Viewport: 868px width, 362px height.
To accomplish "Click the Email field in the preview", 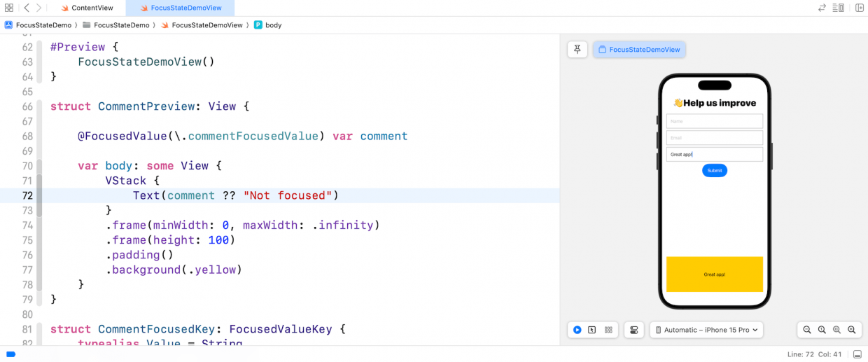I will coord(714,138).
